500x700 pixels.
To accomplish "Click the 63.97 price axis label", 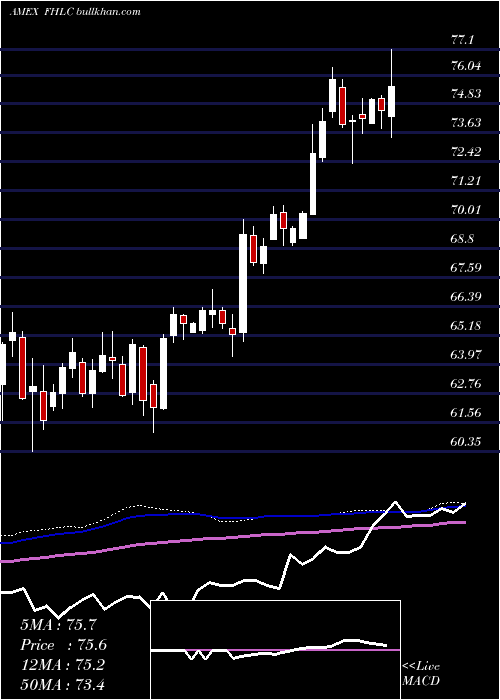I will coord(466,354).
